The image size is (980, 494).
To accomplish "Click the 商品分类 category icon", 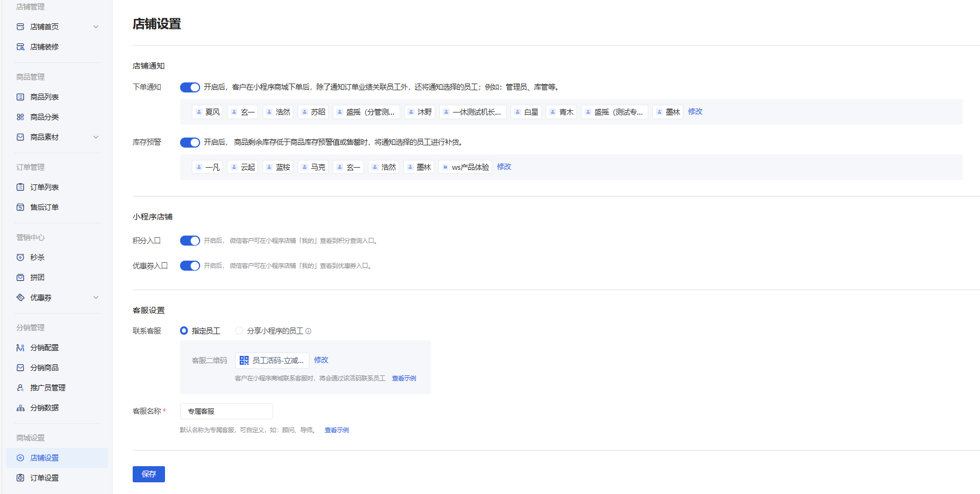I will 21,117.
